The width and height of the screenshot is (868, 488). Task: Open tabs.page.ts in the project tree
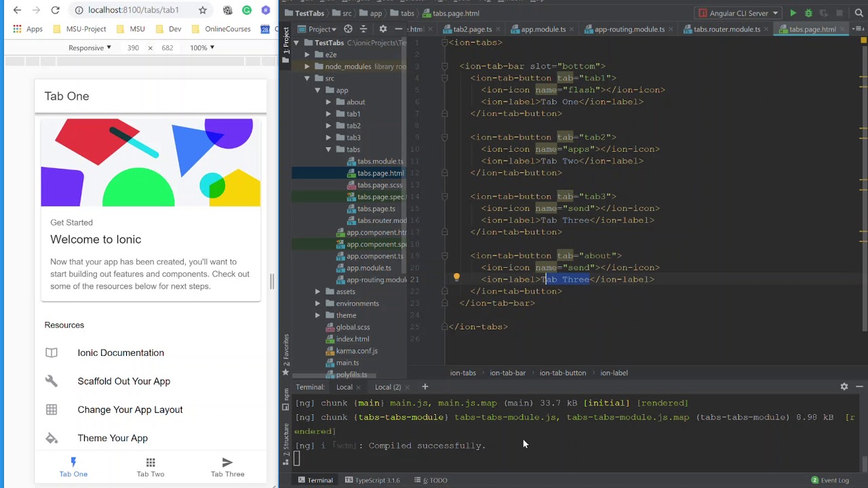pos(371,209)
